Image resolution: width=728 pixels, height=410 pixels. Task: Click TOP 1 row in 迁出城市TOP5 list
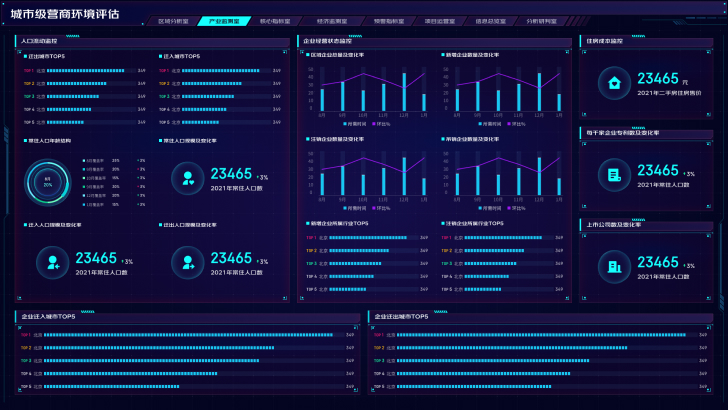84,71
